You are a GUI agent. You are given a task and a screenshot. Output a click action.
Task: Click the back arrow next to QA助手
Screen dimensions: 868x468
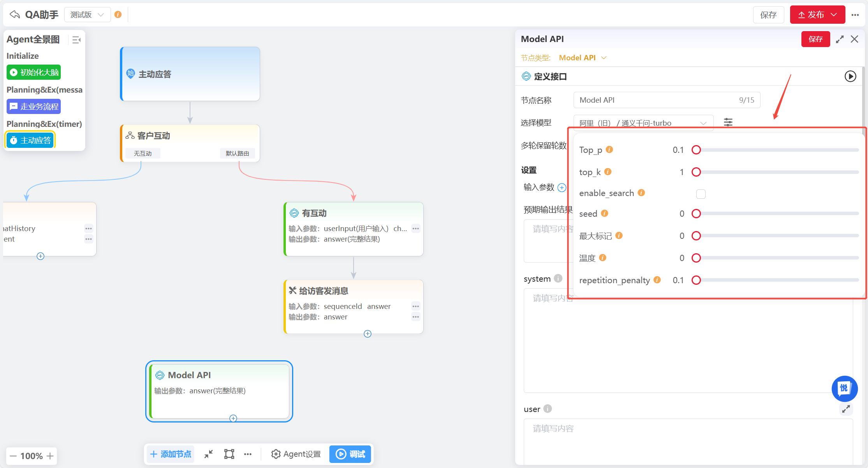click(15, 15)
